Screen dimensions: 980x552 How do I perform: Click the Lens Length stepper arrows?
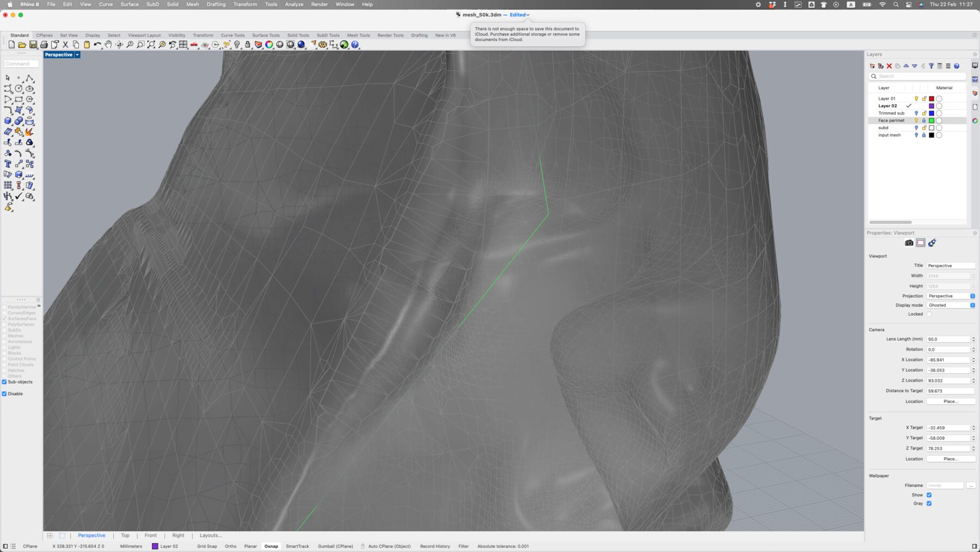pyautogui.click(x=973, y=339)
